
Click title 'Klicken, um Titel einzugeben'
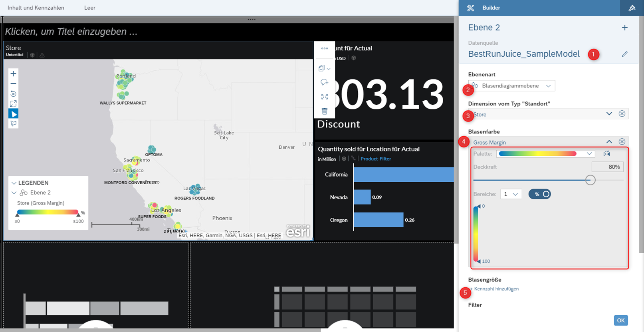[x=71, y=32]
